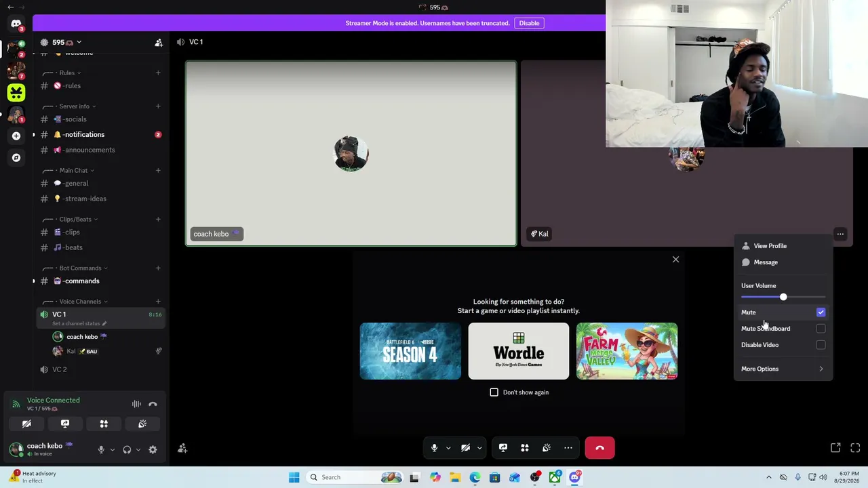Image resolution: width=868 pixels, height=488 pixels.
Task: Click the Add a Server plus icon
Action: (16, 136)
